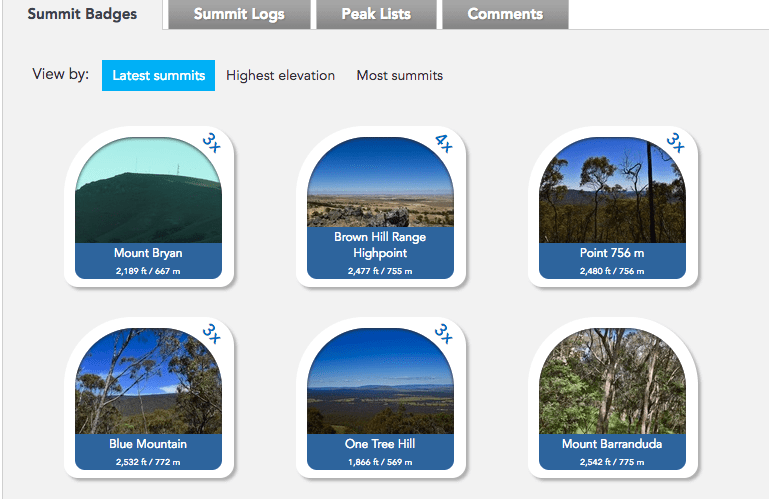Follow the Mount Barranduda name link

(612, 443)
